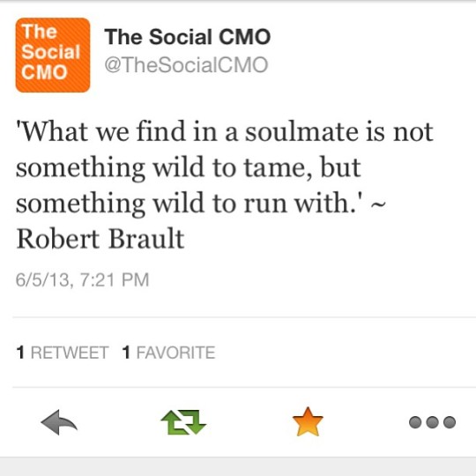Screen dimensions: 476x476
Task: Click the @TheSocialCMO handle
Action: (186, 64)
